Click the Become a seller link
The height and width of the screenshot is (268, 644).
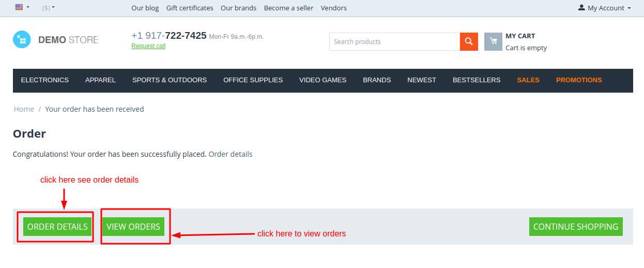click(288, 8)
